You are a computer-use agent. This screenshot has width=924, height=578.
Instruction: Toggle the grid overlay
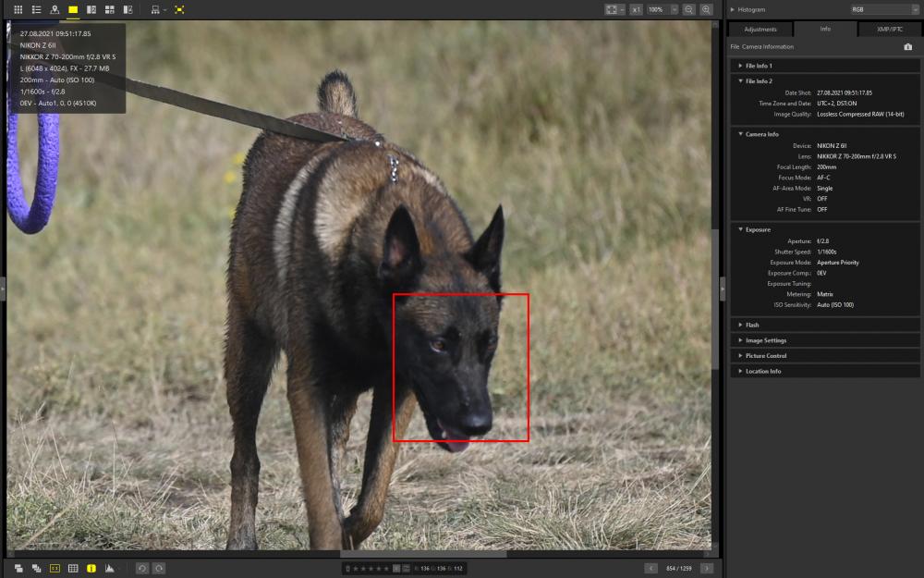click(73, 569)
